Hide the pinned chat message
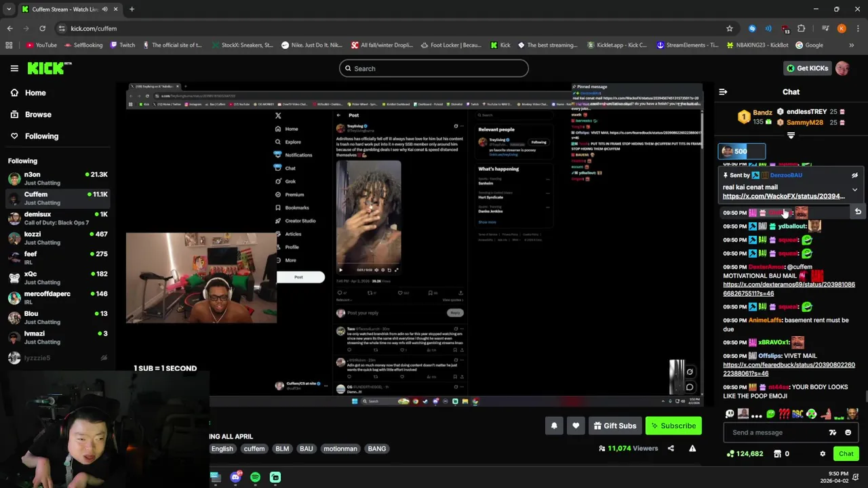The image size is (868, 488). (854, 175)
